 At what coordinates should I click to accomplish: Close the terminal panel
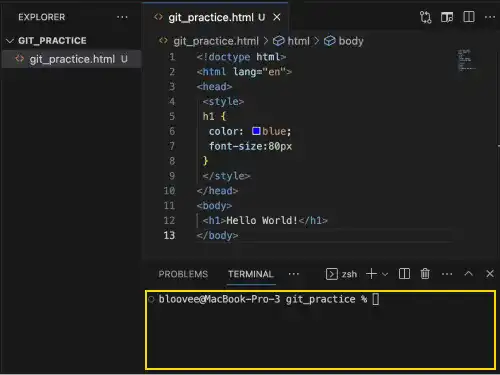490,274
